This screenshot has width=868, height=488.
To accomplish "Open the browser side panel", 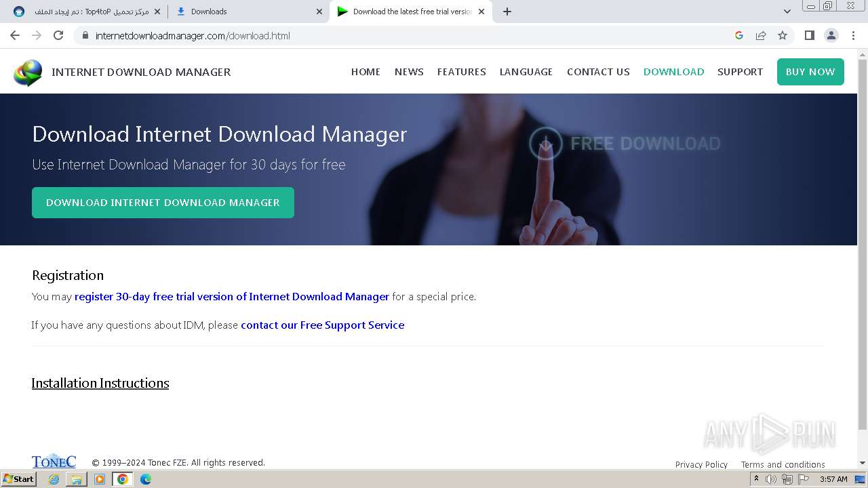I will click(809, 35).
